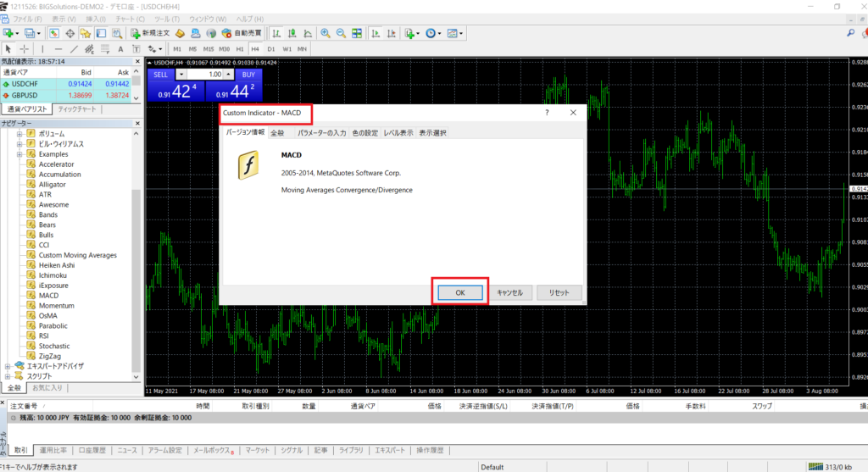Switch to M15 timeframe

(x=209, y=49)
